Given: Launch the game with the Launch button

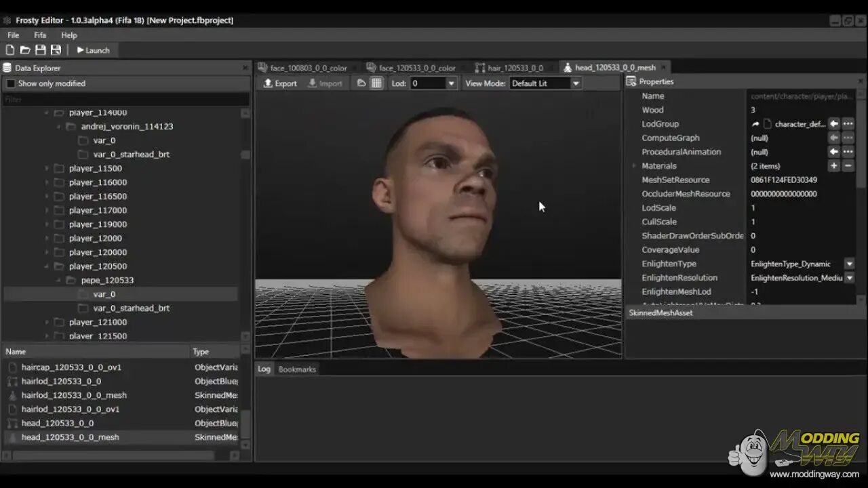Looking at the screenshot, I should coord(93,50).
